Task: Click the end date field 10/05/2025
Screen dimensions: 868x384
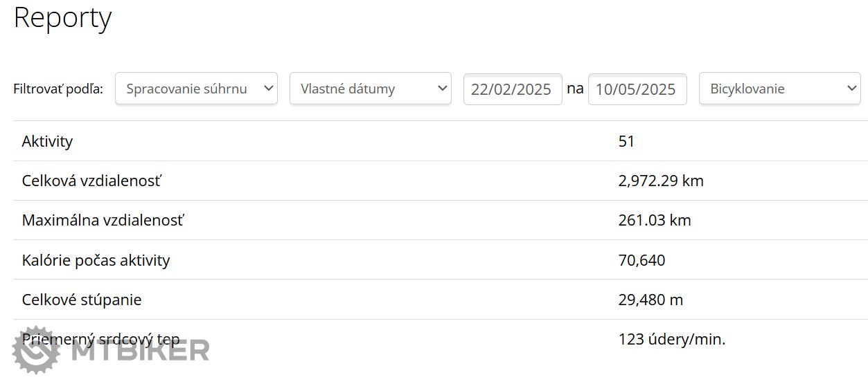Action: (x=637, y=89)
